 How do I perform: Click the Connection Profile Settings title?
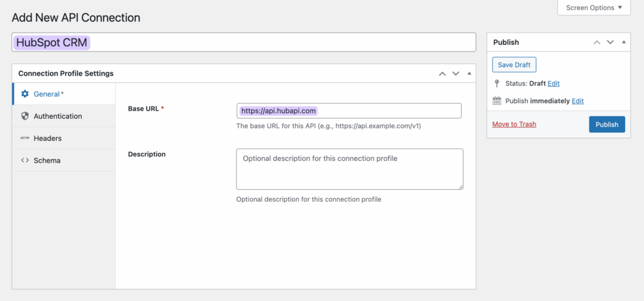(66, 74)
